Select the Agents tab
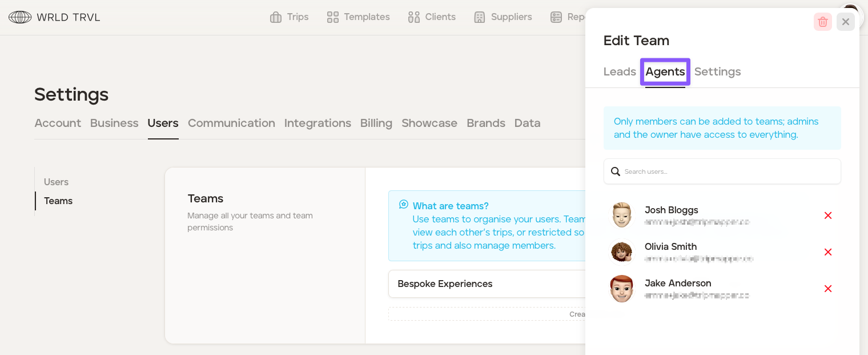Image resolution: width=868 pixels, height=355 pixels. (x=665, y=71)
